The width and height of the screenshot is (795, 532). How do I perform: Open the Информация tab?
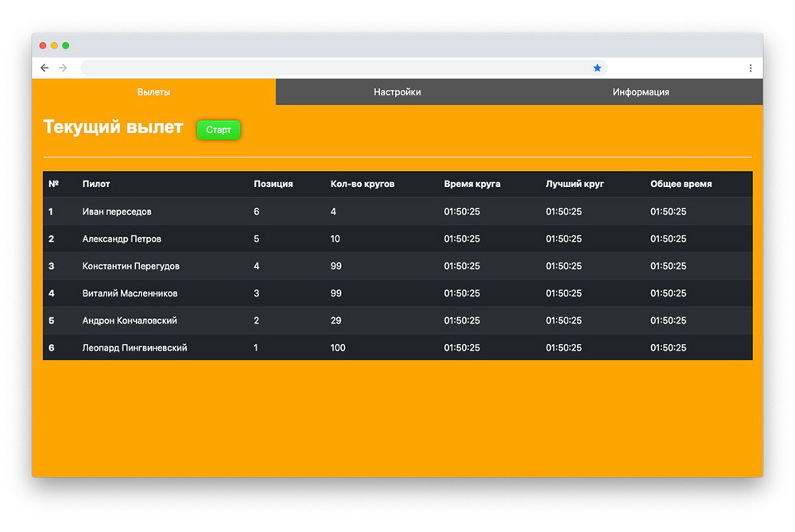[641, 92]
